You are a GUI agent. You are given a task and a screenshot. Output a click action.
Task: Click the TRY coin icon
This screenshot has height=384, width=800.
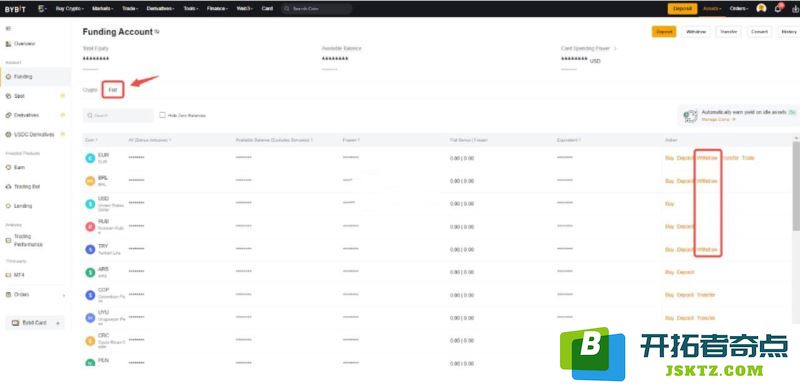(90, 249)
